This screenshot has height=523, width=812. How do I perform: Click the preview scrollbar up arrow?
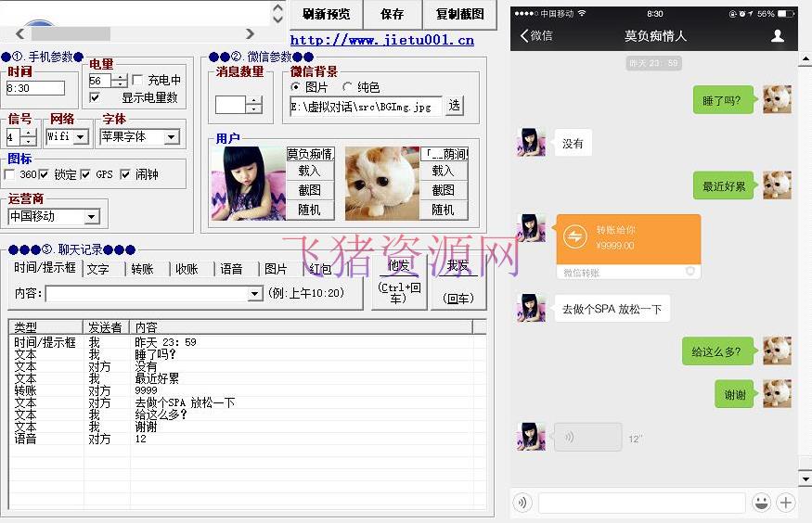point(806,58)
